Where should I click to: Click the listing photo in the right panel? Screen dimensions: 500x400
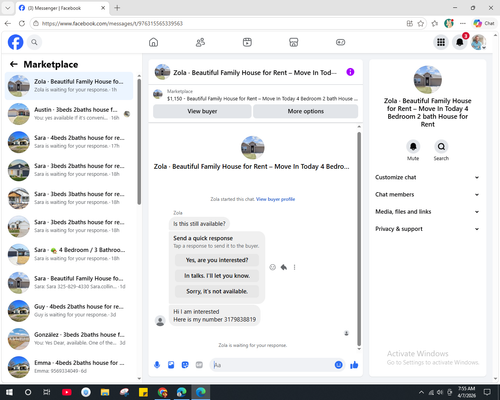pyautogui.click(x=428, y=80)
